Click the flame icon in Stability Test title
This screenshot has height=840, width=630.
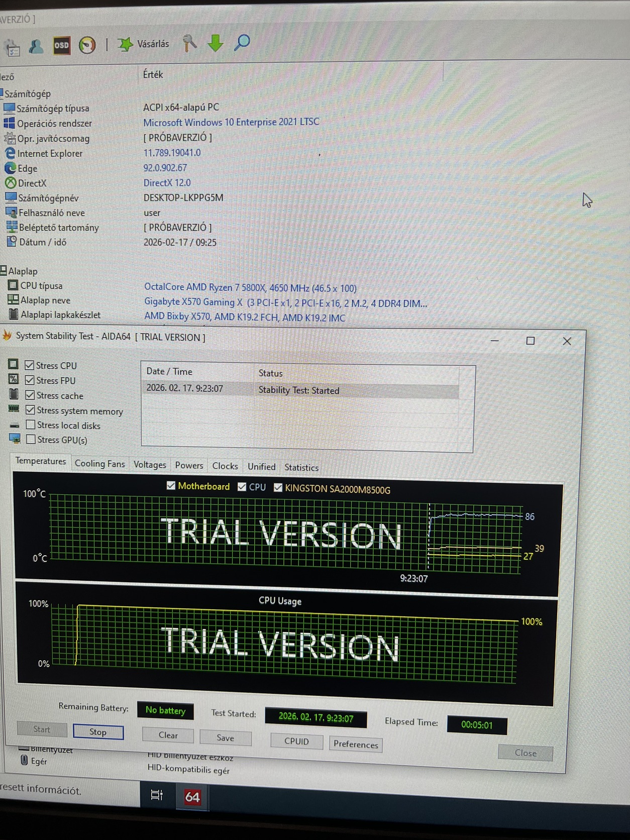7,335
